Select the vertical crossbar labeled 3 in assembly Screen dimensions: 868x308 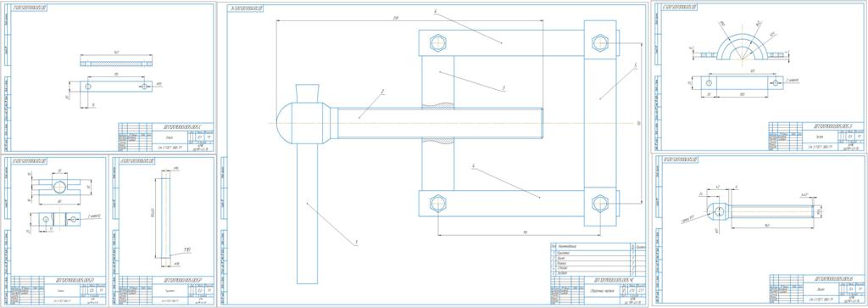point(438,123)
